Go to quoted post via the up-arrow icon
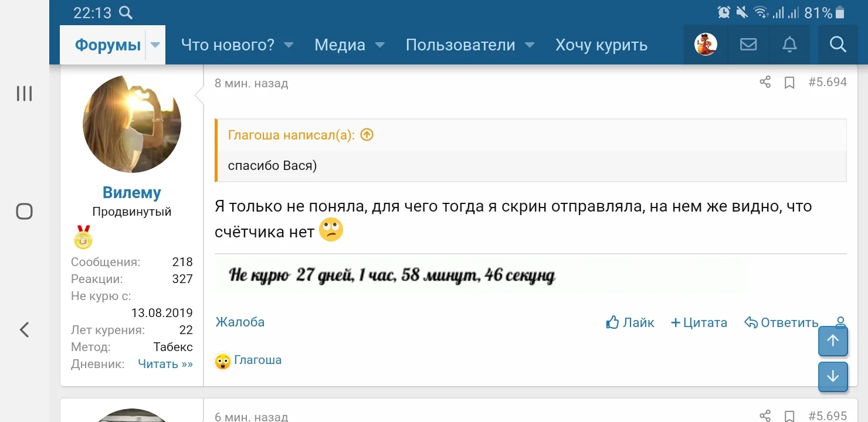This screenshot has width=868, height=422. coord(367,134)
